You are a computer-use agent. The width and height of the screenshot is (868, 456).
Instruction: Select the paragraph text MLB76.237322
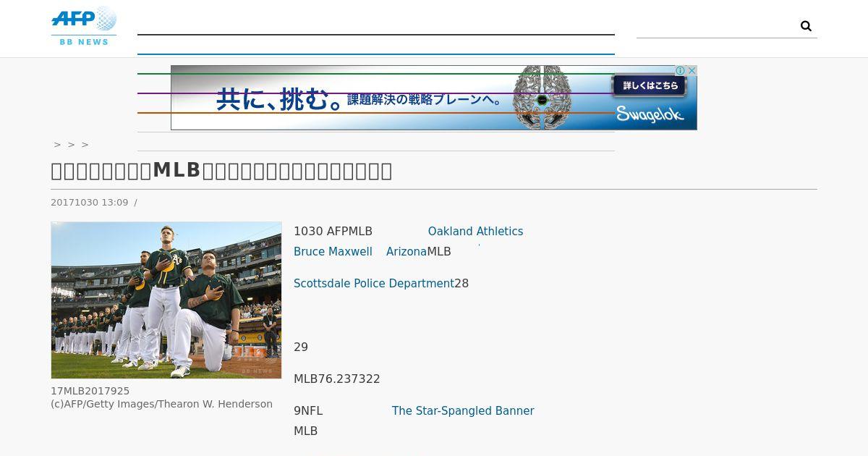tap(337, 379)
